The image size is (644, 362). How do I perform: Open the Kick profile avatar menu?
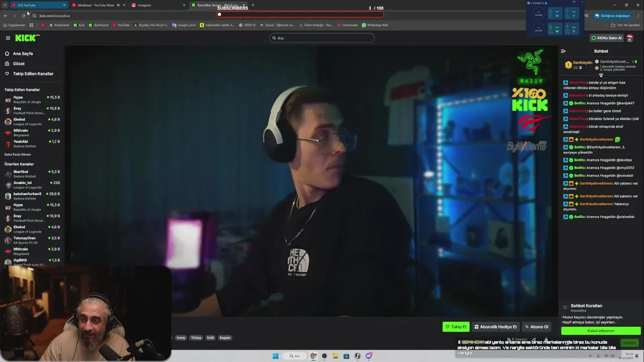click(x=630, y=38)
